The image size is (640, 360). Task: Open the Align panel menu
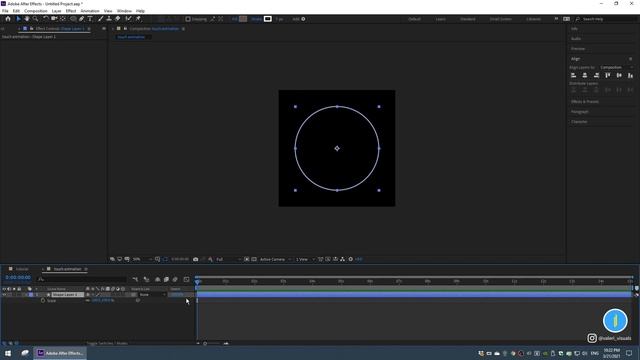(x=631, y=59)
